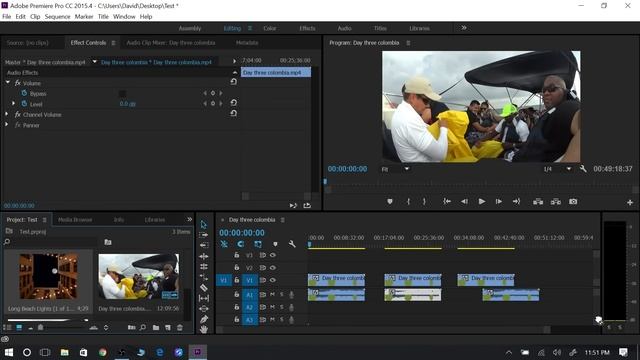Toggle V1 track output eye

tap(273, 280)
